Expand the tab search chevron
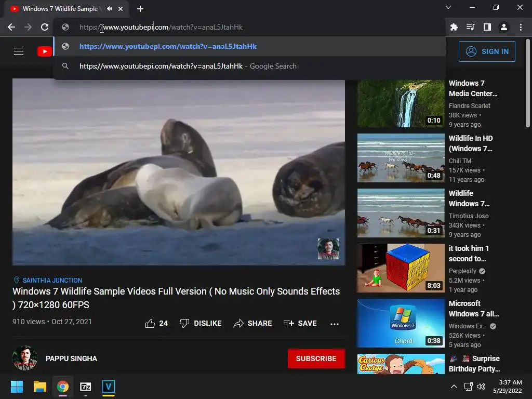Screen dimensions: 532x399 click(448, 7)
